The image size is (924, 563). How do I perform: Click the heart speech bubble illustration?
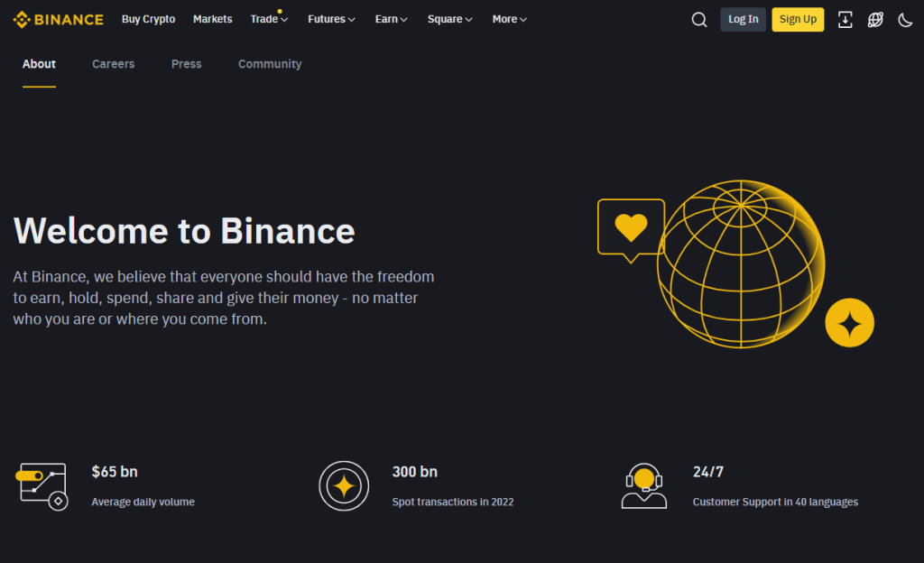631,226
